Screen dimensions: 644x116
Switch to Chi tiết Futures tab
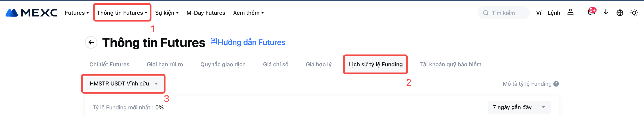click(109, 65)
